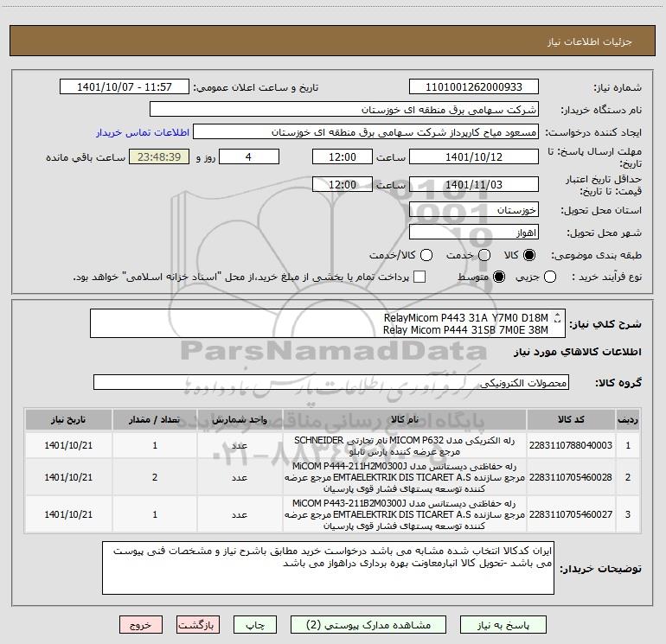Choose the جزیی purchase type radio
The width and height of the screenshot is (666, 644).
550,277
